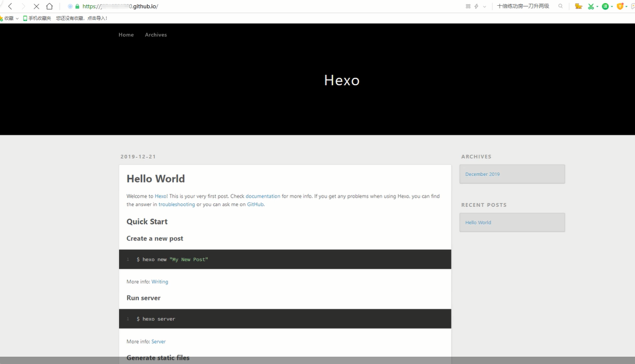Open the troubleshooting link
This screenshot has height=364, width=635.
pos(176,204)
